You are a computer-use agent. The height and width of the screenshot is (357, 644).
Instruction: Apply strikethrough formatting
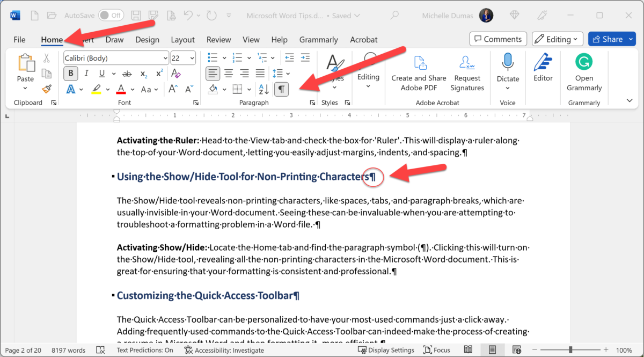pos(128,73)
